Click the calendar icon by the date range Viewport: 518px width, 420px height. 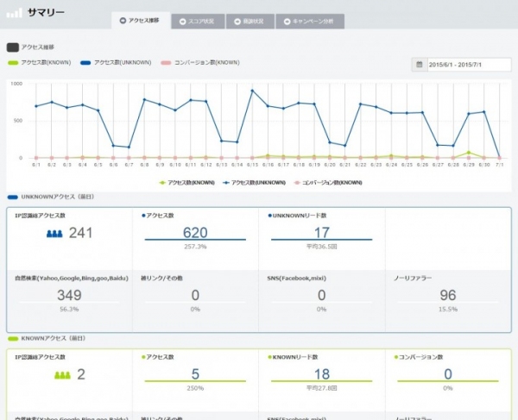point(420,65)
